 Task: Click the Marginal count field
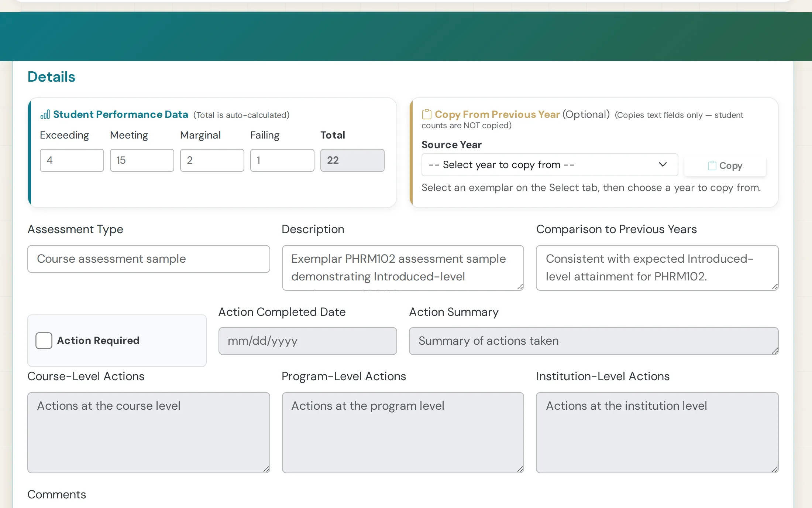[x=212, y=160]
